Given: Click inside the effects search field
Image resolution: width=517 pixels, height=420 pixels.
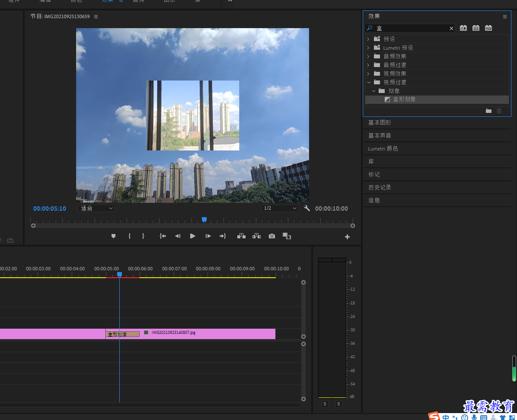Looking at the screenshot, I should click(410, 29).
